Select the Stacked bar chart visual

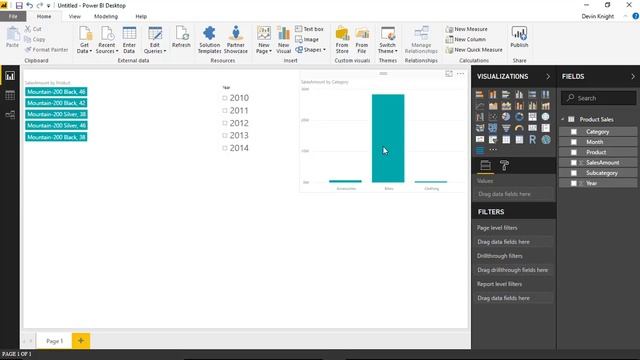pyautogui.click(x=480, y=94)
